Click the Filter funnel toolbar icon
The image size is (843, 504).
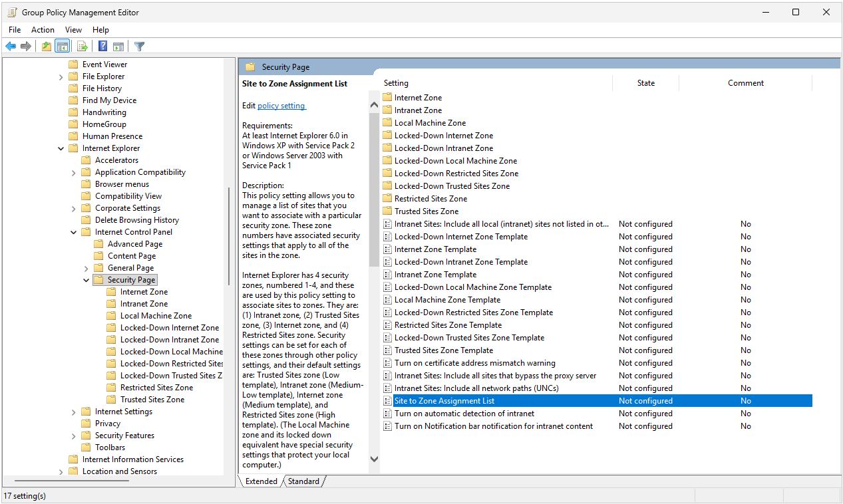tap(140, 46)
